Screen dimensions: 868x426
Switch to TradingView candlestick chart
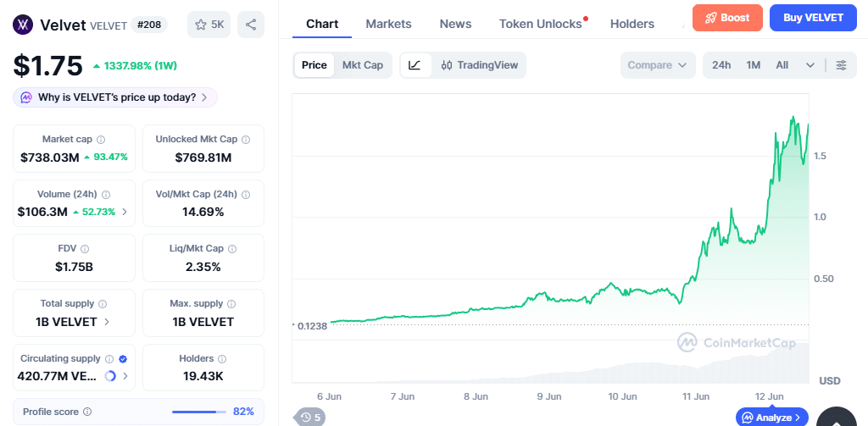tap(480, 65)
